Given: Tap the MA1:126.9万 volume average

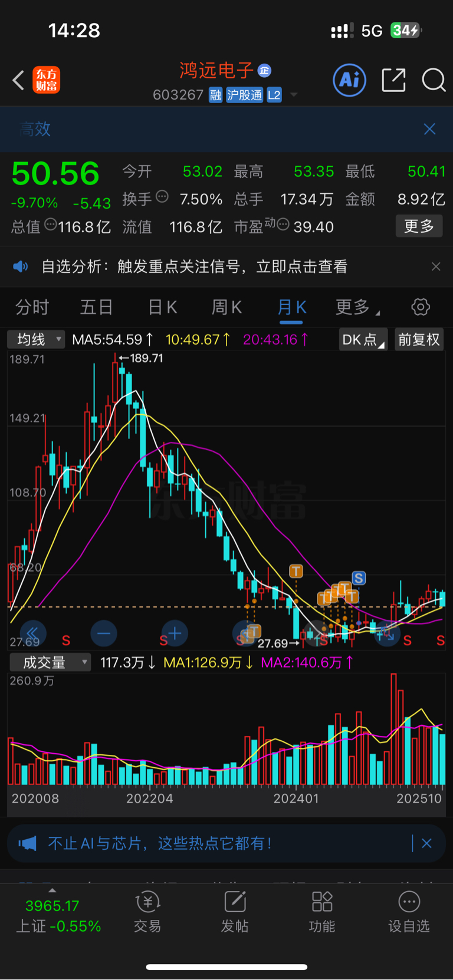Looking at the screenshot, I should 208,662.
